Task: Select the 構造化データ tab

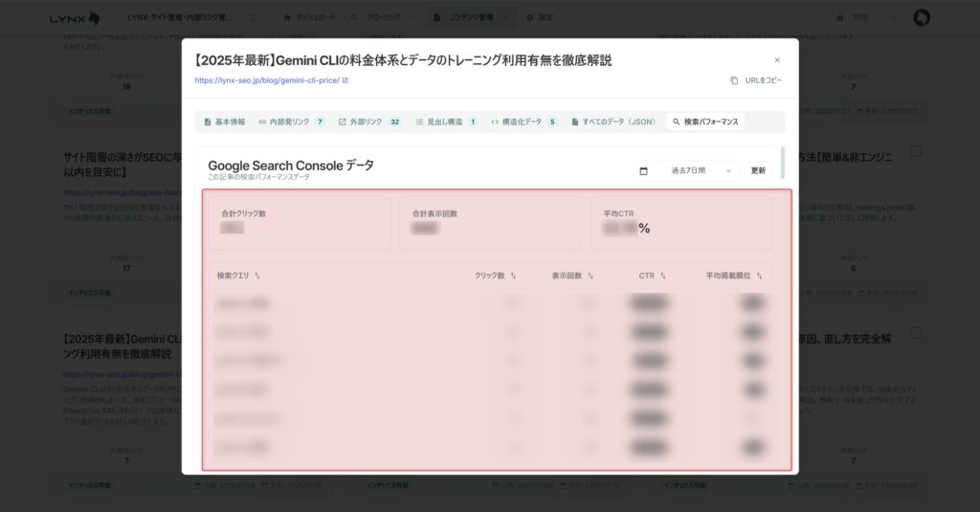Action: (523, 122)
